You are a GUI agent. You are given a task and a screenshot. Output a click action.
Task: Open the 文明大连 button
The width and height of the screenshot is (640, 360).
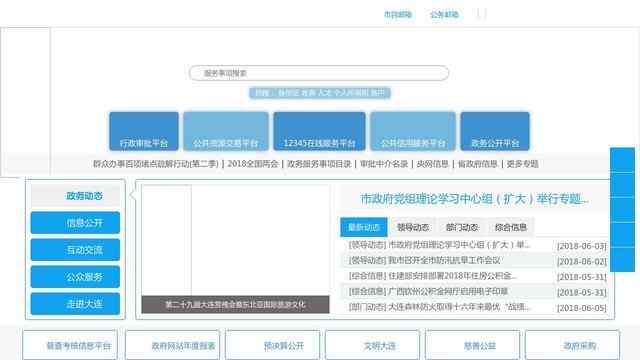372,346
